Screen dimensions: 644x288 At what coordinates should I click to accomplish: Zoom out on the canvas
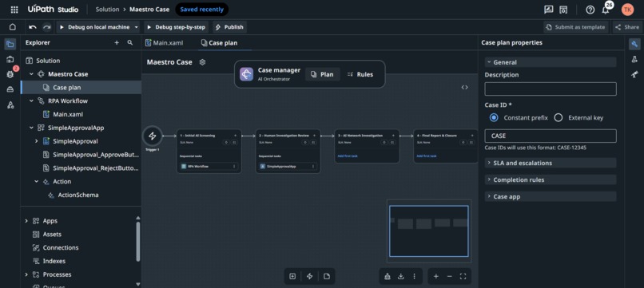(x=449, y=277)
